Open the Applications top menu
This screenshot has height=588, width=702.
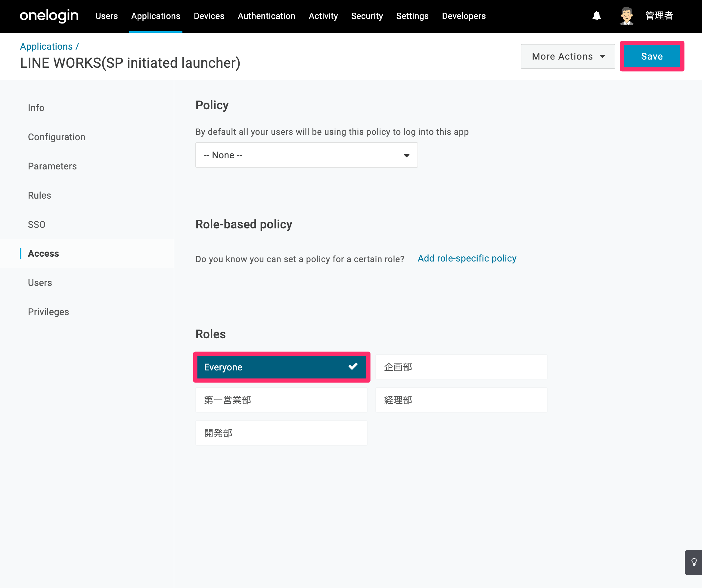pyautogui.click(x=156, y=16)
